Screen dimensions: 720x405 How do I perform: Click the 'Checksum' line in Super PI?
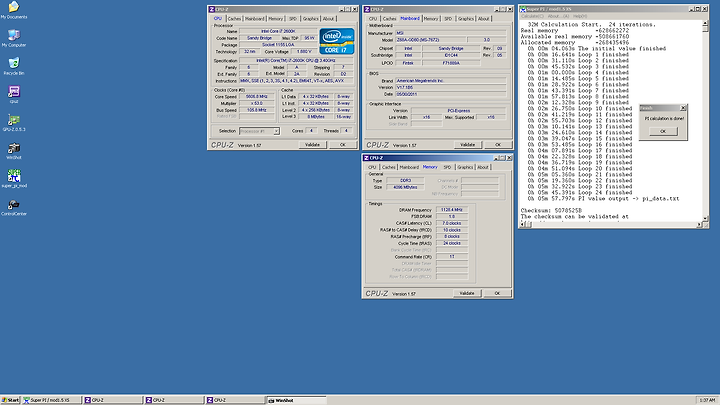point(551,210)
